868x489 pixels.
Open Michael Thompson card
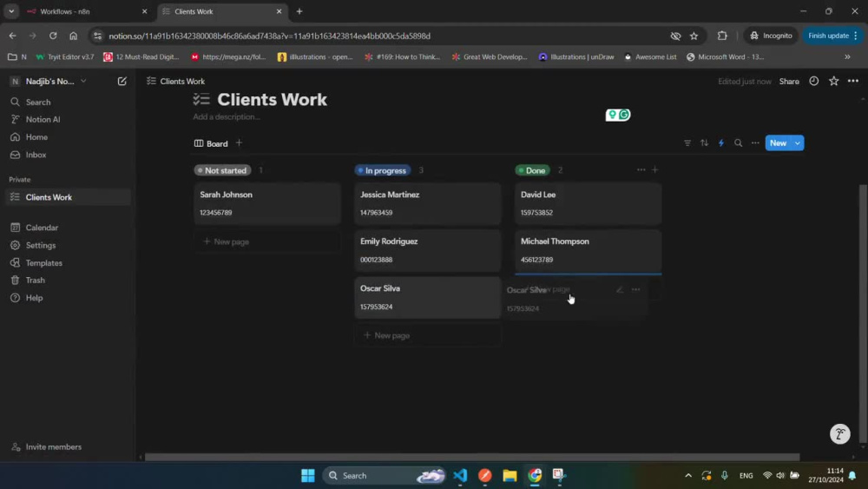588,250
